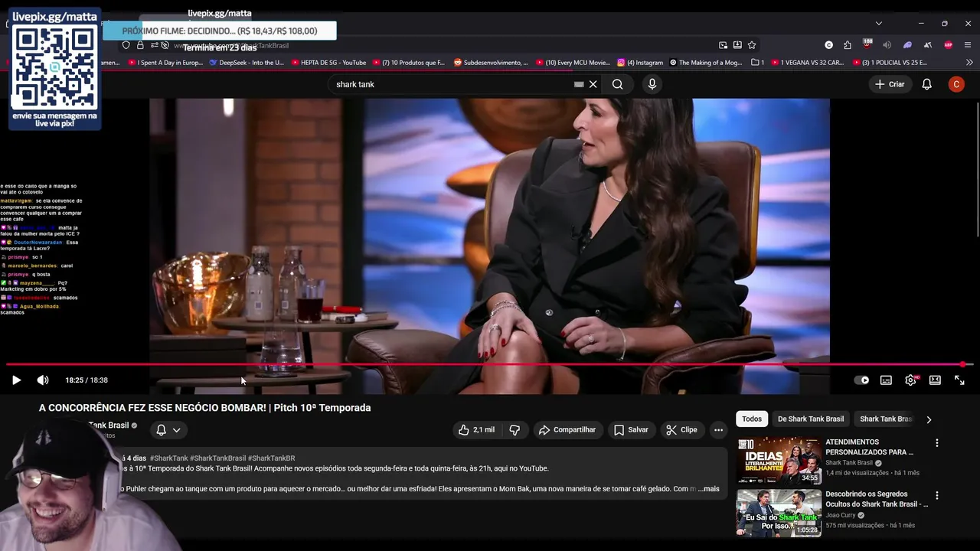Screen dimensions: 980x551
Task: Open the '1 VEGANA VS 32 CAR...' bookmark
Action: [x=807, y=63]
